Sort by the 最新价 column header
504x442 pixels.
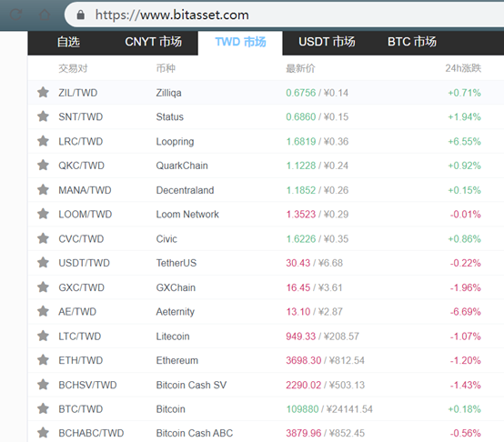(300, 68)
